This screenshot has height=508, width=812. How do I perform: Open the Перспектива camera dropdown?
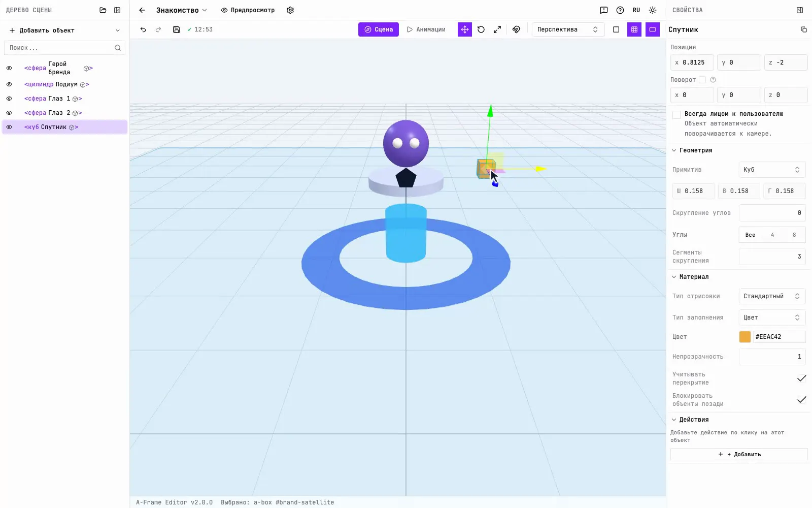[x=568, y=29]
